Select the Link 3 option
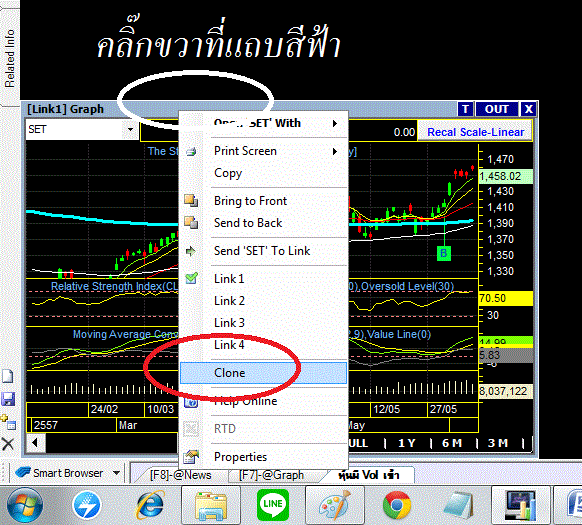582x525 pixels. tap(263, 323)
